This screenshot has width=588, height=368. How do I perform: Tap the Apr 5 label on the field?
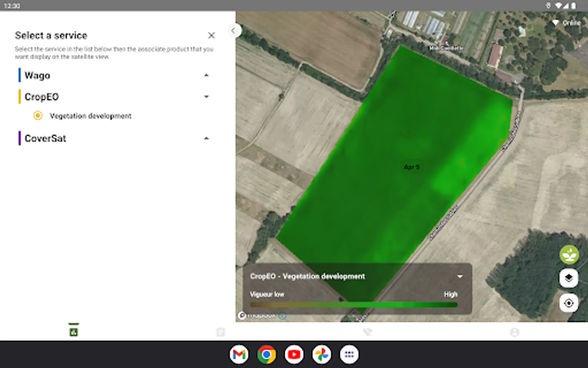pyautogui.click(x=411, y=167)
